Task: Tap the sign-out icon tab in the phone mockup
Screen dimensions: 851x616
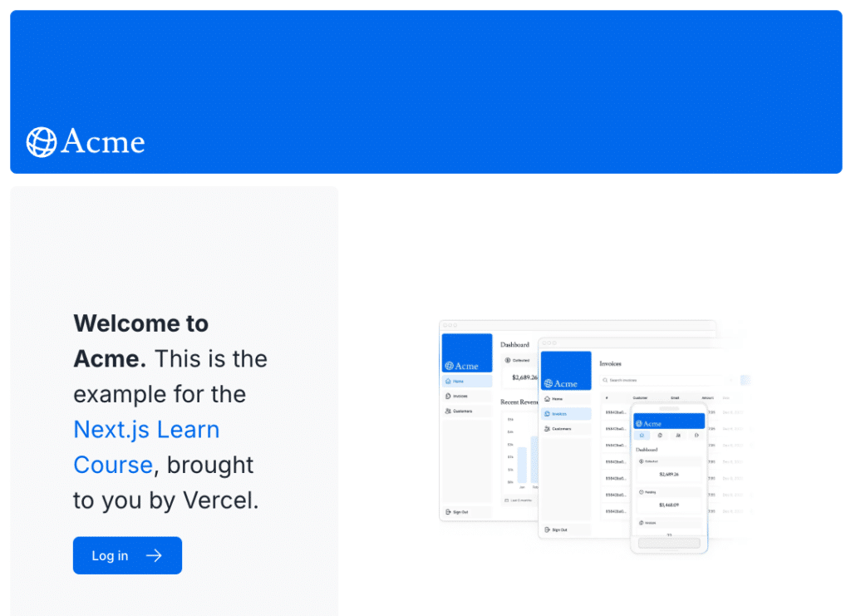Action: (x=696, y=435)
